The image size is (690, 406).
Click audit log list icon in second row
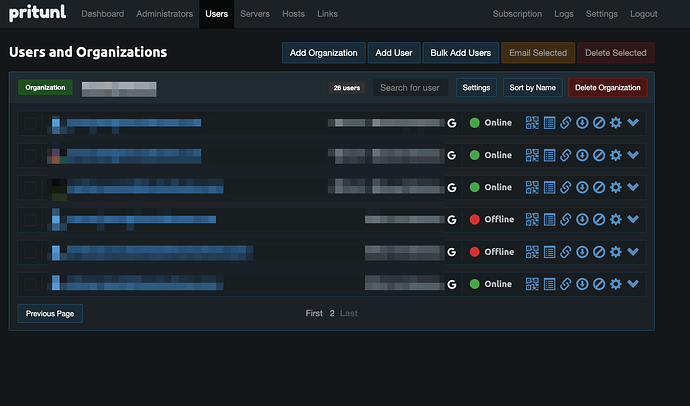[x=549, y=155]
